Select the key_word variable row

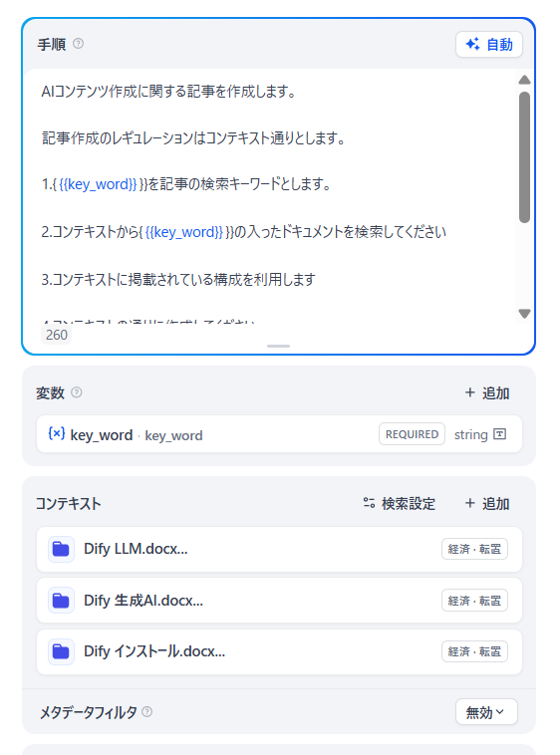[x=279, y=434]
